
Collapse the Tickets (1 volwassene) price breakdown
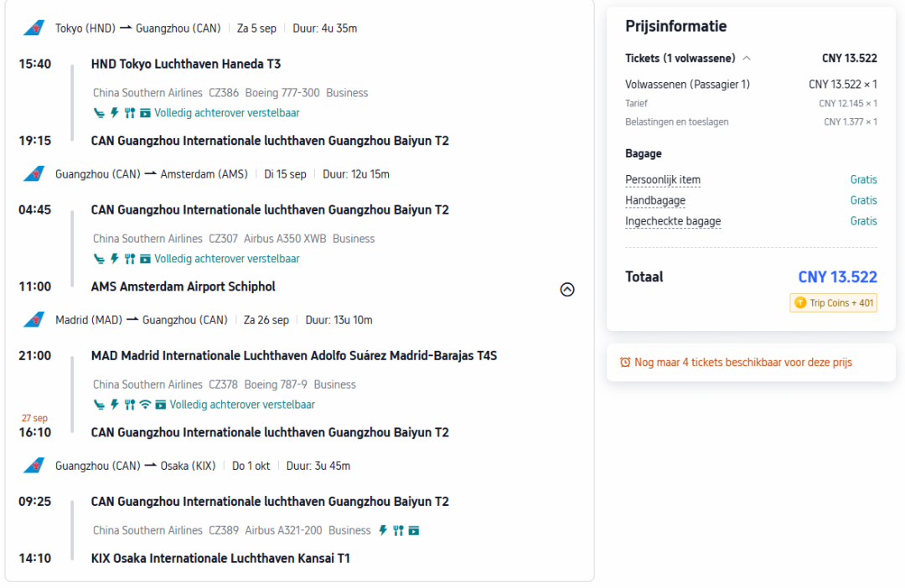(x=747, y=59)
